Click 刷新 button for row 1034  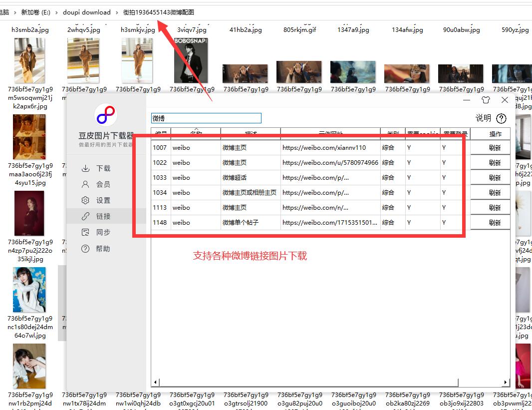pyautogui.click(x=490, y=192)
